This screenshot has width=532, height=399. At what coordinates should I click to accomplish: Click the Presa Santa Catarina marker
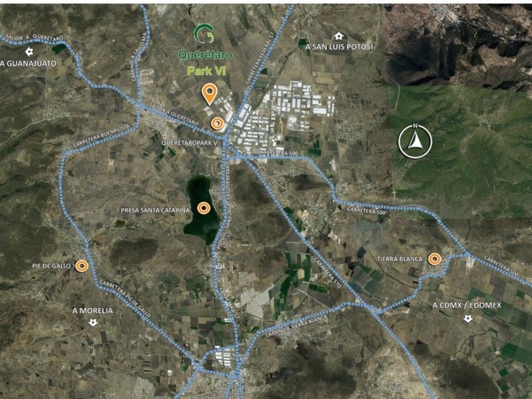click(203, 208)
